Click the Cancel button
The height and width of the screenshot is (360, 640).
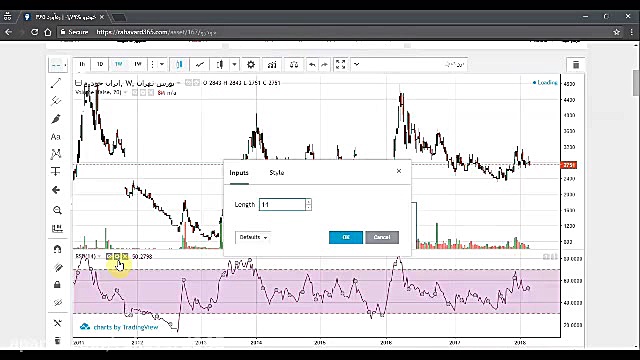click(x=382, y=237)
